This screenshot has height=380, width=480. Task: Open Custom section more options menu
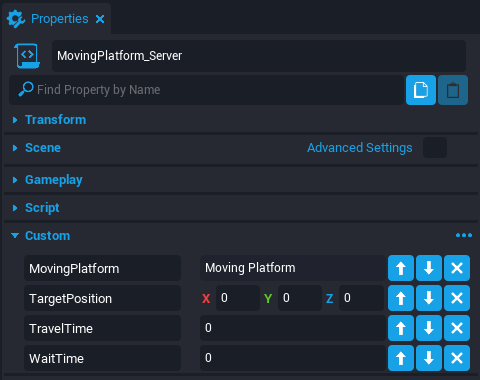pyautogui.click(x=464, y=235)
